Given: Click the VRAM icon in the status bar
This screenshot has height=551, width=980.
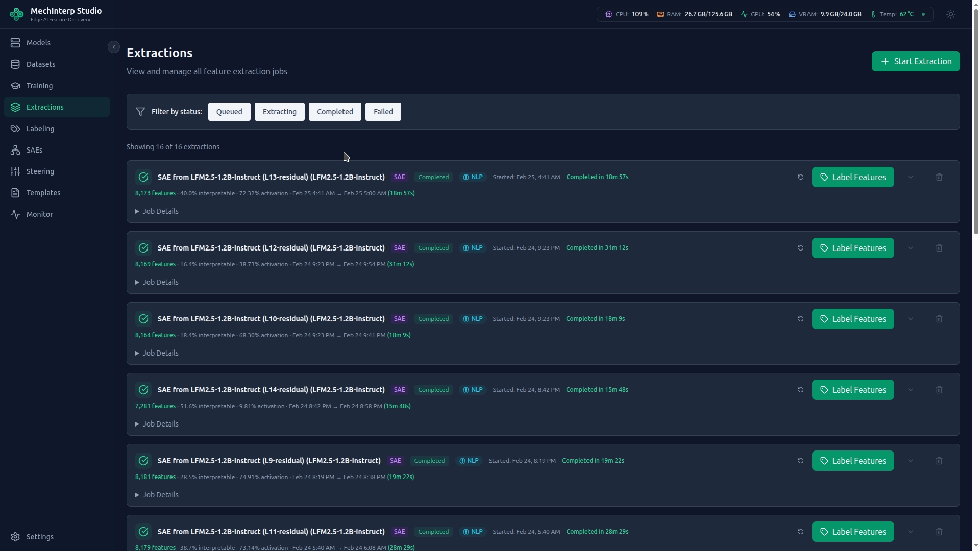Looking at the screenshot, I should pos(792,14).
